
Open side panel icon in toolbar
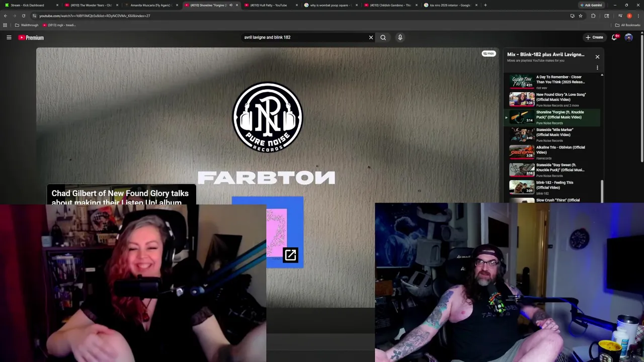(x=607, y=16)
